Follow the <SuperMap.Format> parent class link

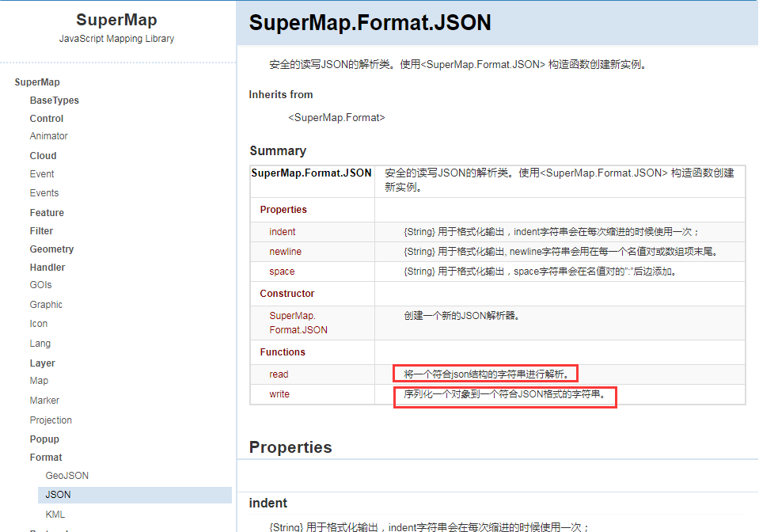pos(336,118)
